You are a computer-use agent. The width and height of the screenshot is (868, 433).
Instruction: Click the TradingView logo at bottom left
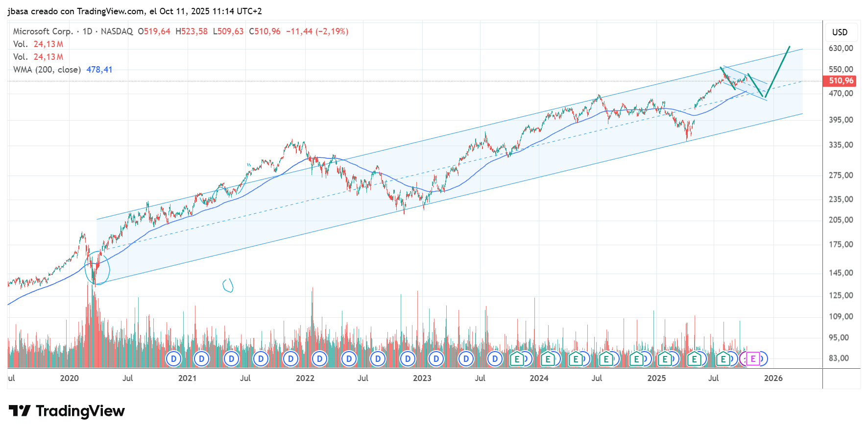(67, 411)
